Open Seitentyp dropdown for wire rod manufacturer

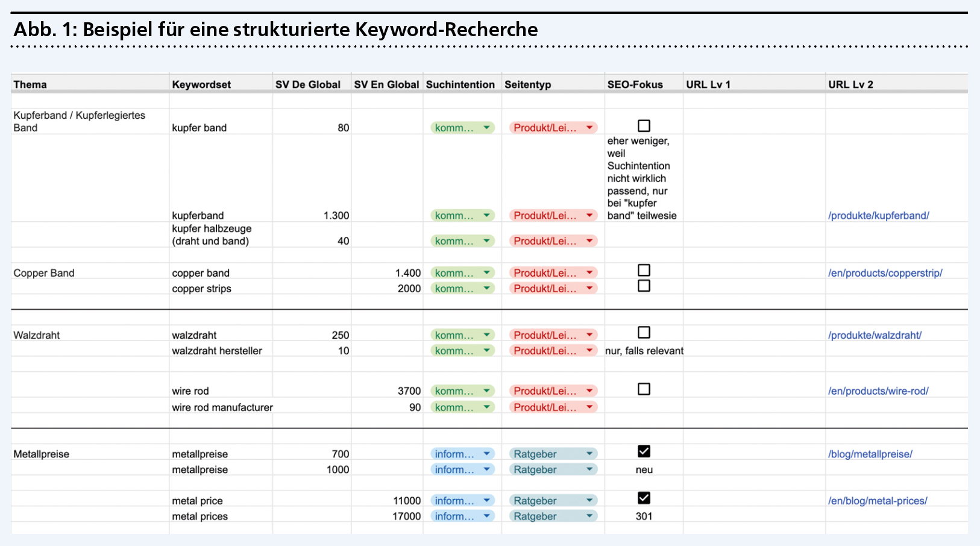pos(589,407)
